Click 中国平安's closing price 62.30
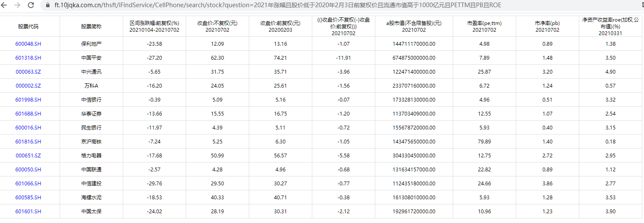The width and height of the screenshot is (644, 223). [x=217, y=58]
